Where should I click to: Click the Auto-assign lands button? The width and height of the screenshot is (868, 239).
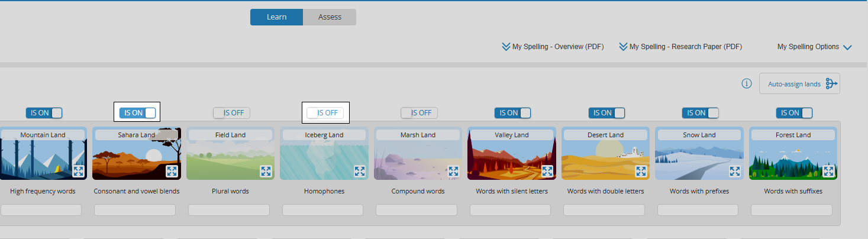pos(799,84)
